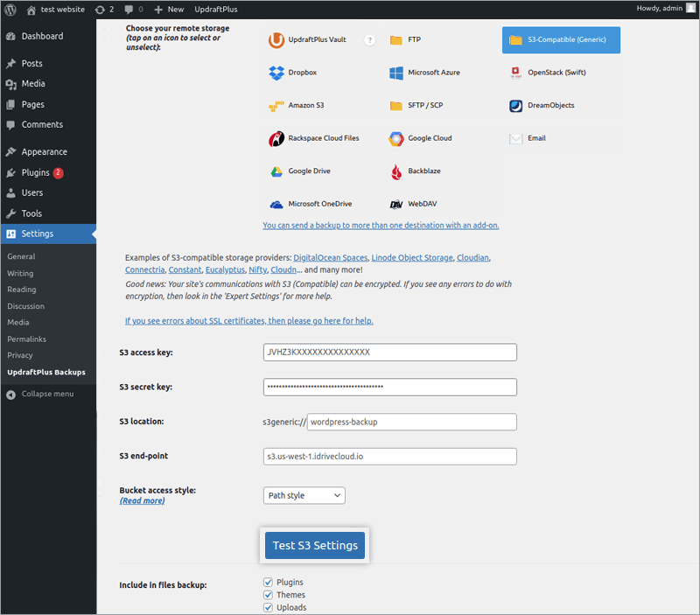Choose the FTP folder icon
The image size is (700, 615).
click(x=396, y=40)
